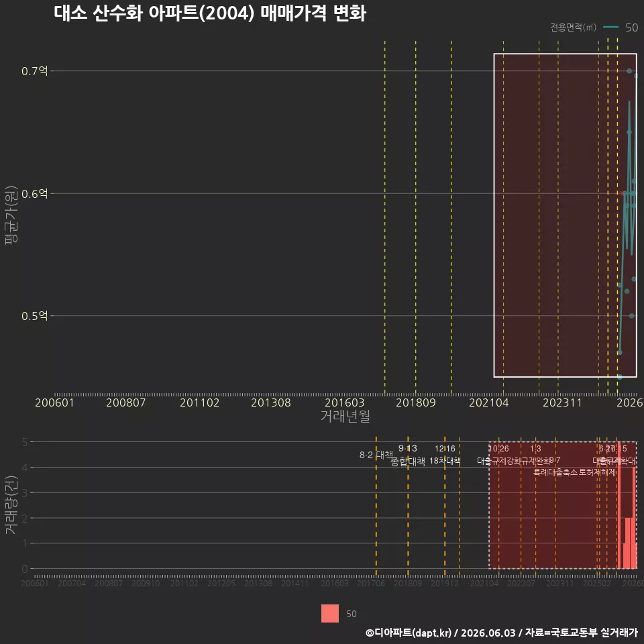Click '202311' on the price chart x-axis
The width and height of the screenshot is (644, 644).
(562, 402)
